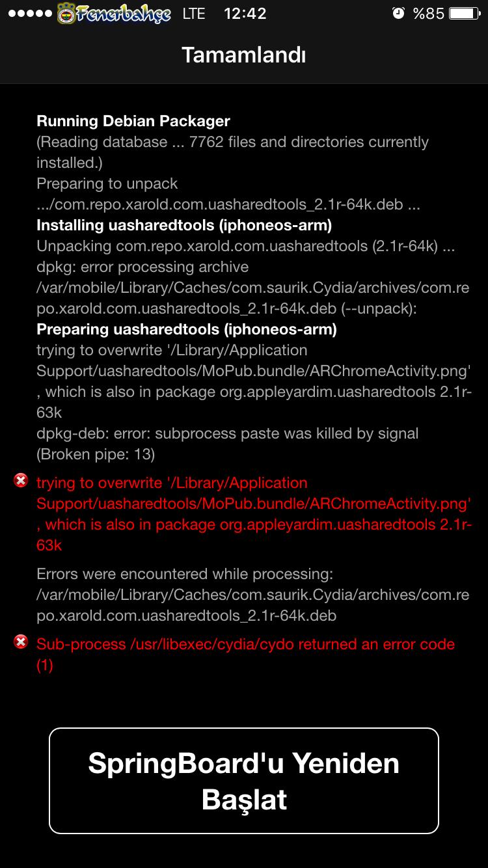Tap the dpkg-deb Broken pipe error line

click(228, 444)
